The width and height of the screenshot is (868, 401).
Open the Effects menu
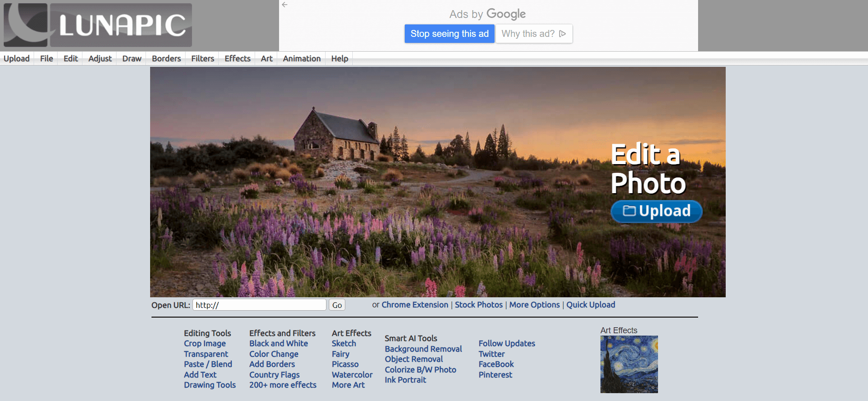pyautogui.click(x=238, y=59)
